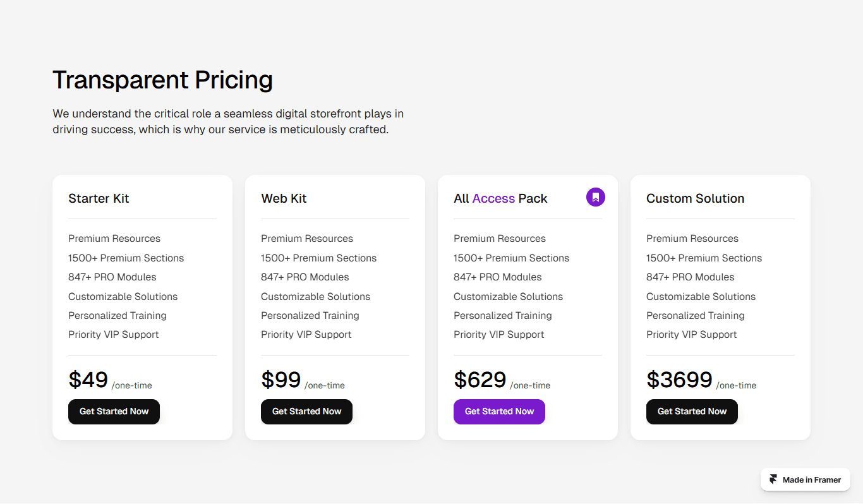Click the $49 price in Starter Kit

88,380
